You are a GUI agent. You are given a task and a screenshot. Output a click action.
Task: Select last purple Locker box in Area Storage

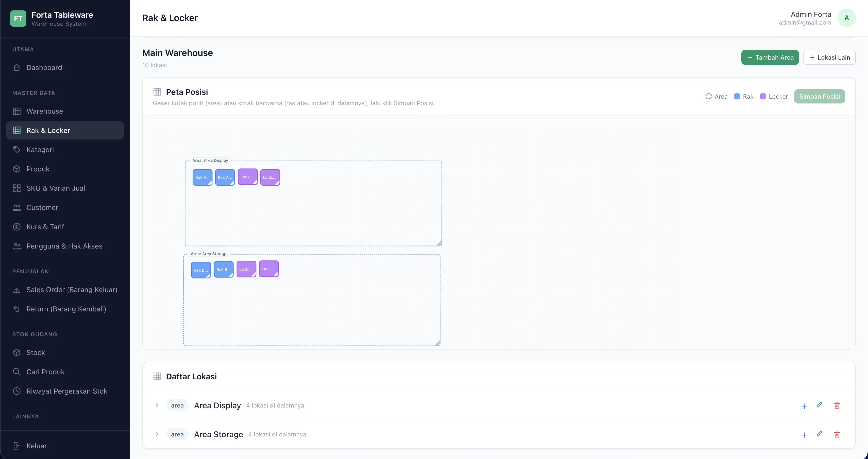pyautogui.click(x=269, y=269)
